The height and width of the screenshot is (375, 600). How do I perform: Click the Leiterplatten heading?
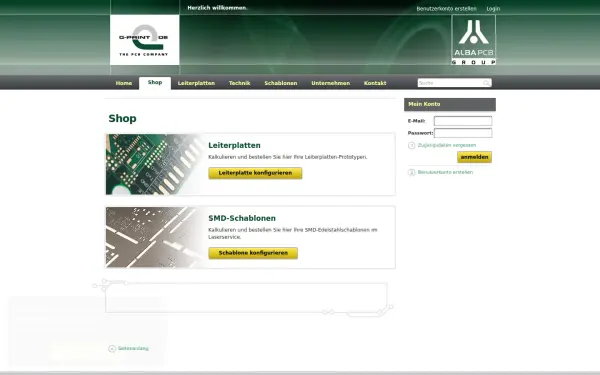(234, 145)
